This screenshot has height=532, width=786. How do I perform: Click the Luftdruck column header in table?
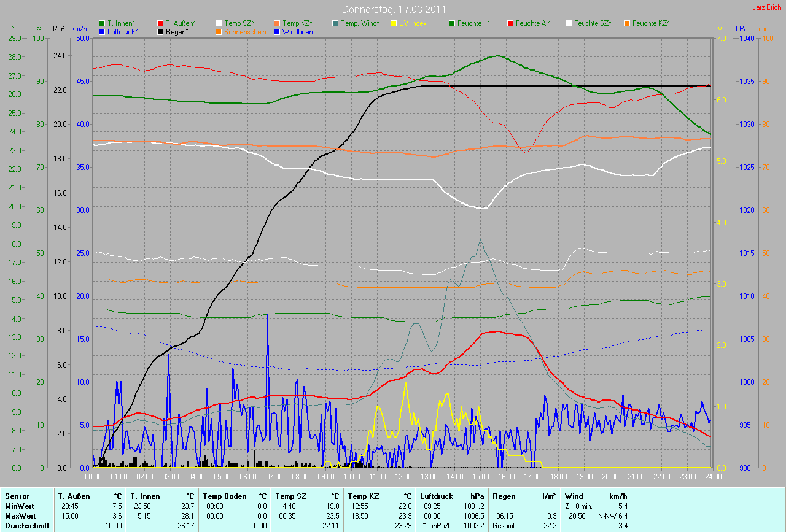tap(437, 496)
